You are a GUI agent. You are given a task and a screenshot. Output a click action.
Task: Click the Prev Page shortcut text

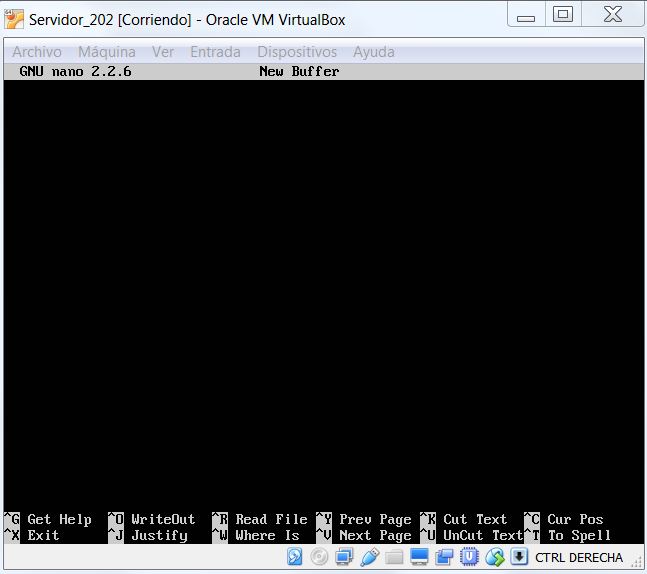pos(375,520)
